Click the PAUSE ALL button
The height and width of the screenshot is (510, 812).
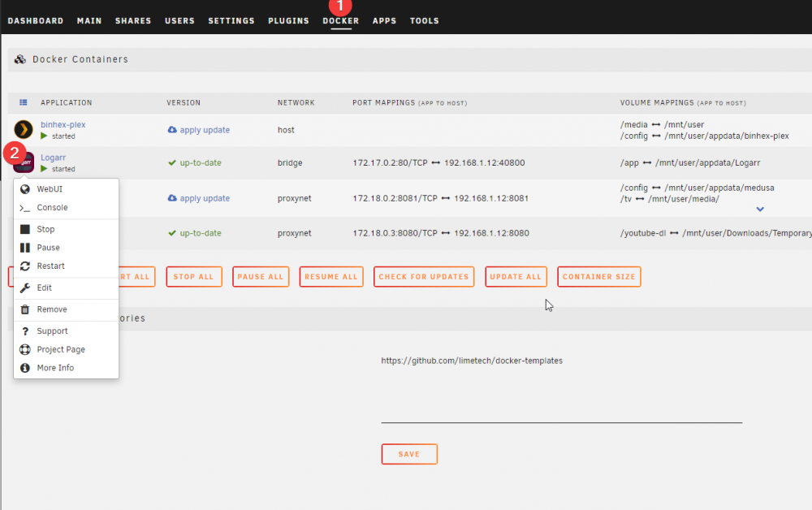(261, 276)
